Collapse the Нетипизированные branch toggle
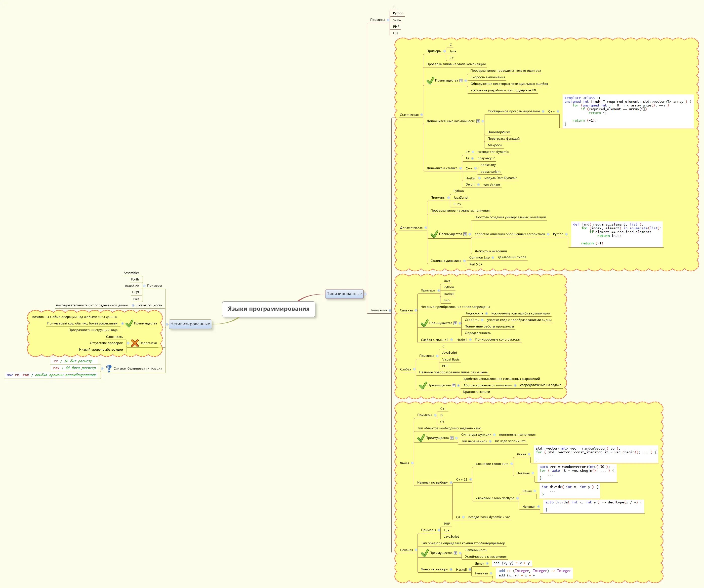This screenshot has width=704, height=588. [167, 324]
